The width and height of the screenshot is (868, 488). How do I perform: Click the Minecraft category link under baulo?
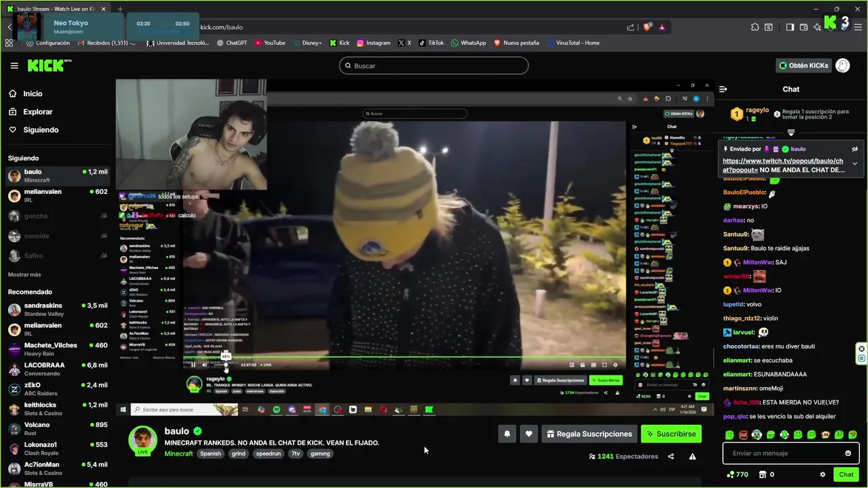[x=178, y=453]
